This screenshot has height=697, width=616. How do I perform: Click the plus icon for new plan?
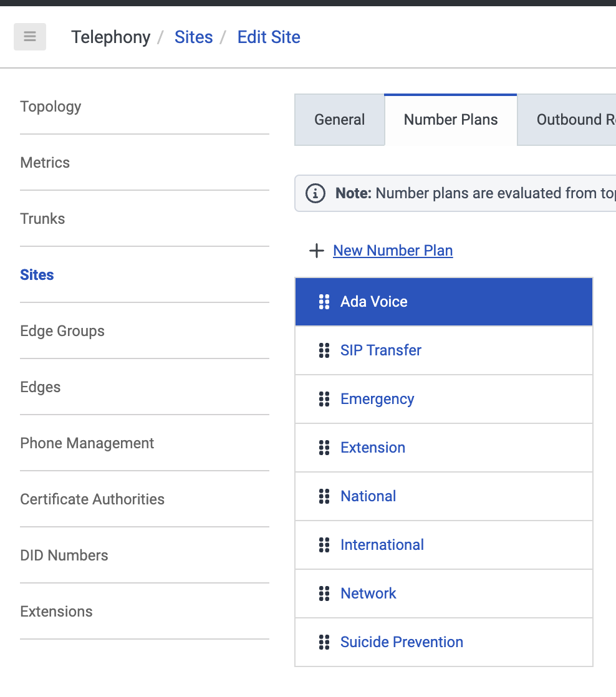pos(317,251)
